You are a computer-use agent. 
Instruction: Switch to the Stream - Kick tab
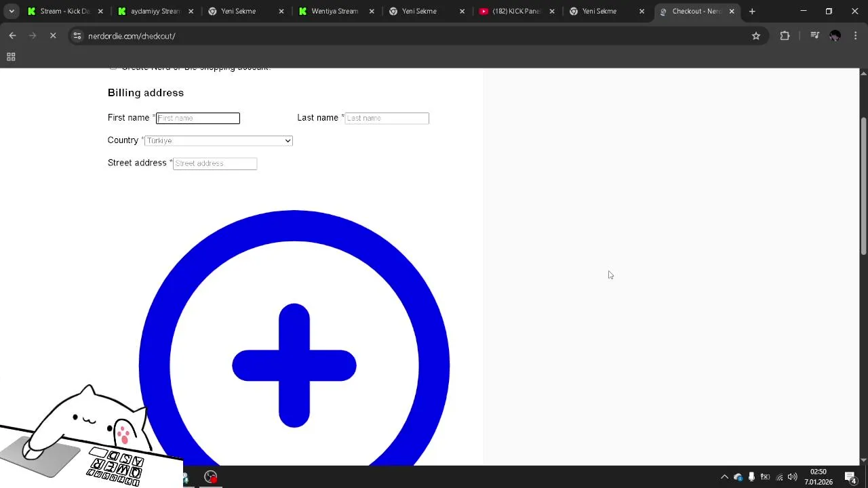pyautogui.click(x=64, y=12)
